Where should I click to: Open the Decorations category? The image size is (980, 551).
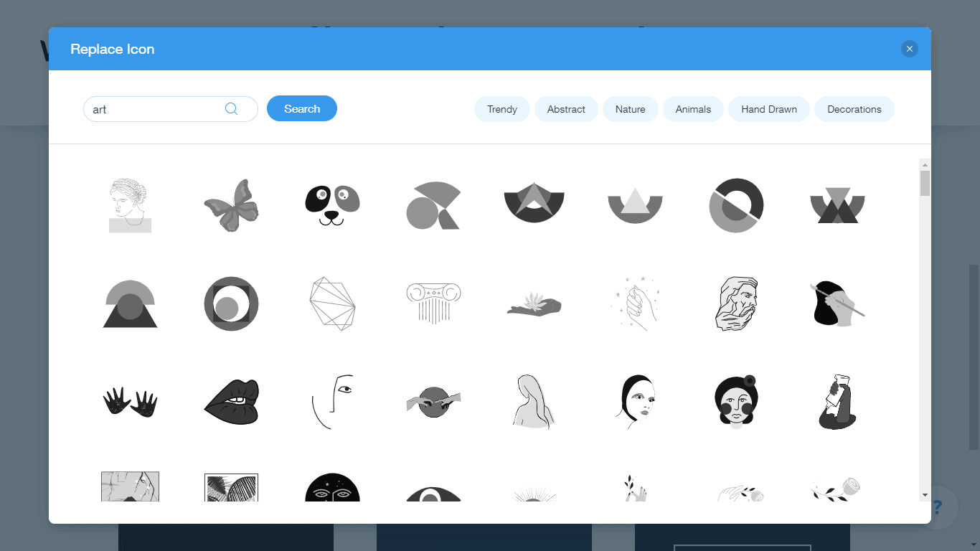(854, 109)
